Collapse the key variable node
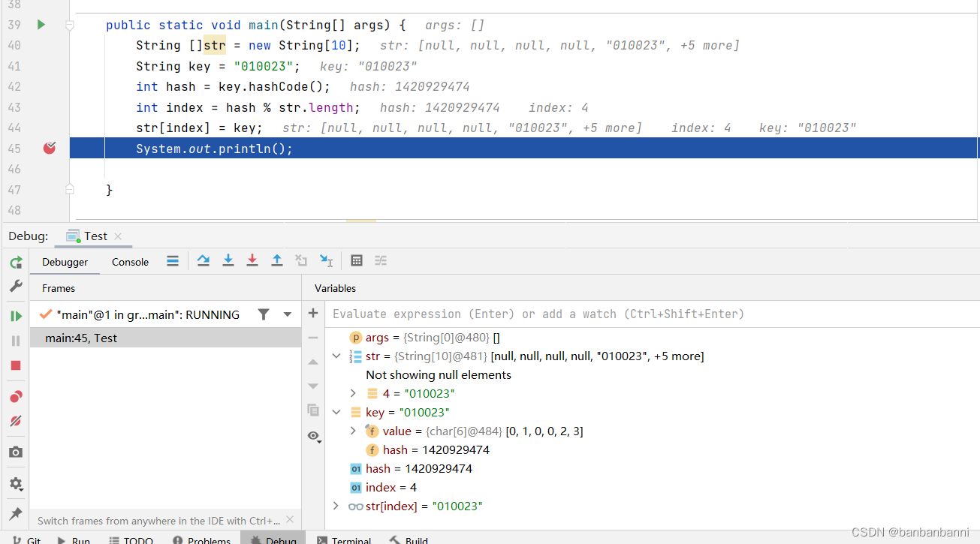 [x=336, y=412]
